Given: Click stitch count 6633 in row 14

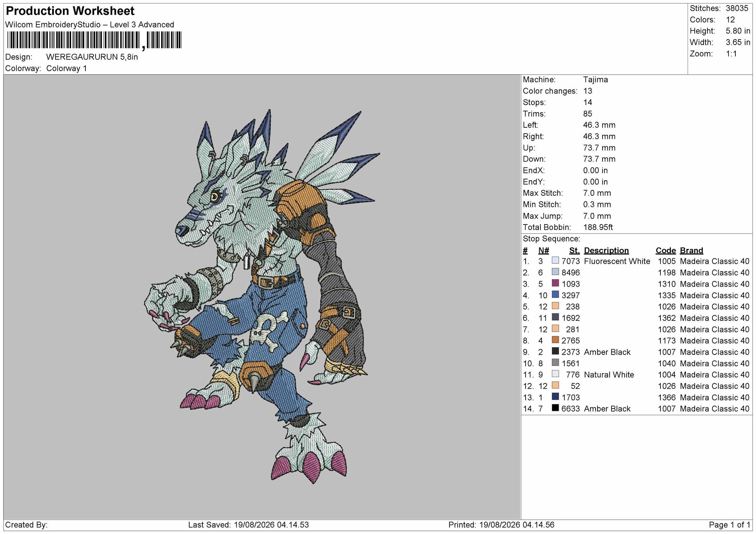Looking at the screenshot, I should click(x=571, y=409).
